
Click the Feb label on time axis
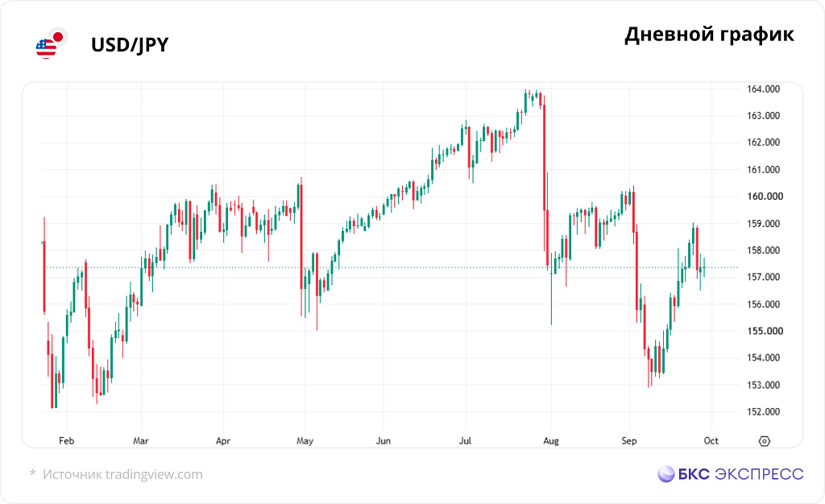pyautogui.click(x=66, y=440)
